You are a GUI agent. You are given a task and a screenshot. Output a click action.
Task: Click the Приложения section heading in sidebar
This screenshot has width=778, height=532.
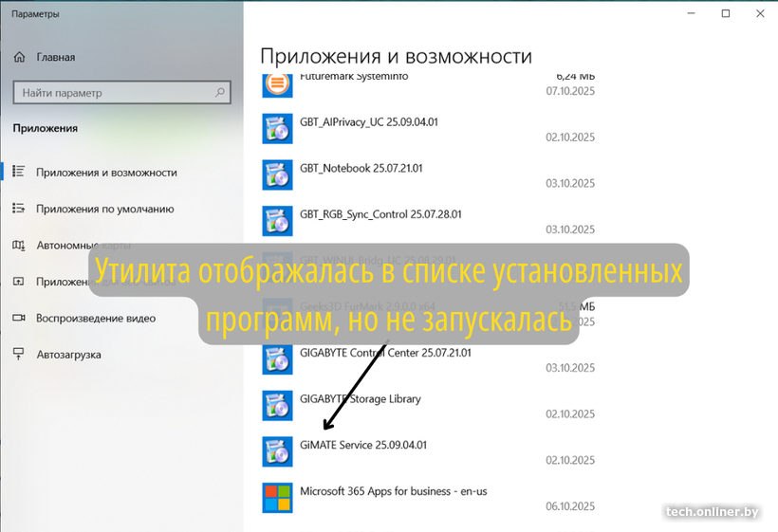click(x=46, y=128)
